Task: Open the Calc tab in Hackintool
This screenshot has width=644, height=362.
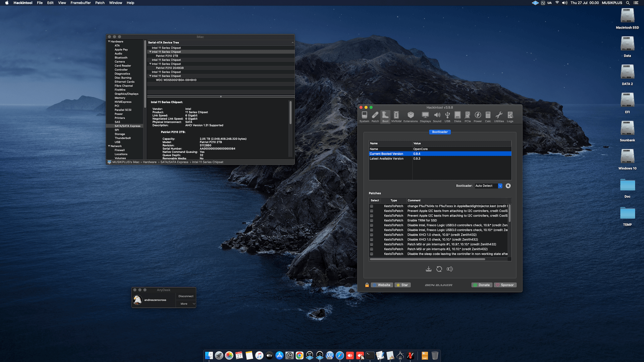Action: 488,117
